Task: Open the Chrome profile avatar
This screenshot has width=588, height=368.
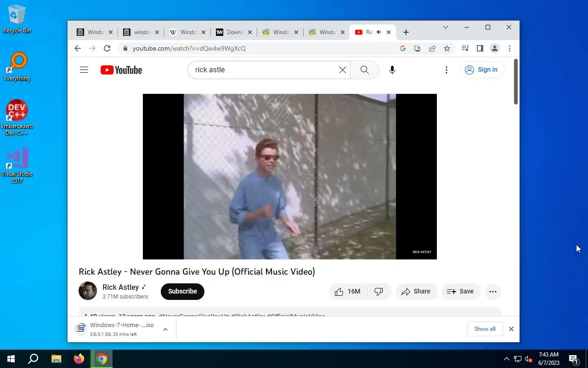Action: coord(495,48)
